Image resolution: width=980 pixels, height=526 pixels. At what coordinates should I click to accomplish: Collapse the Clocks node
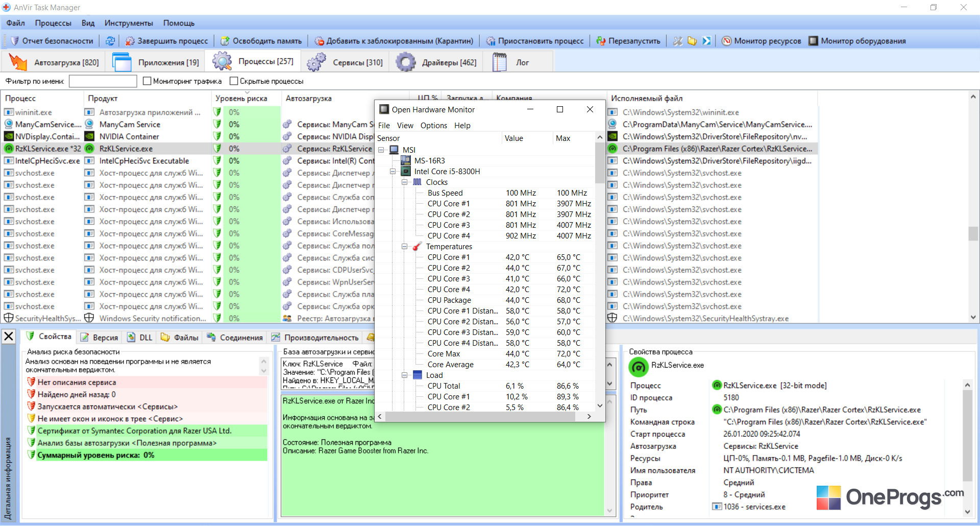tap(405, 182)
